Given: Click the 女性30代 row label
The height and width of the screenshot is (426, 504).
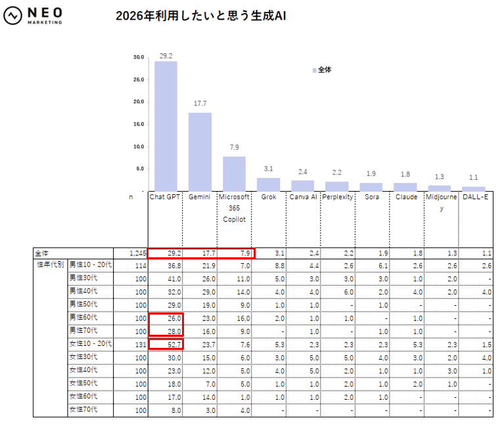Looking at the screenshot, I should click(83, 356).
